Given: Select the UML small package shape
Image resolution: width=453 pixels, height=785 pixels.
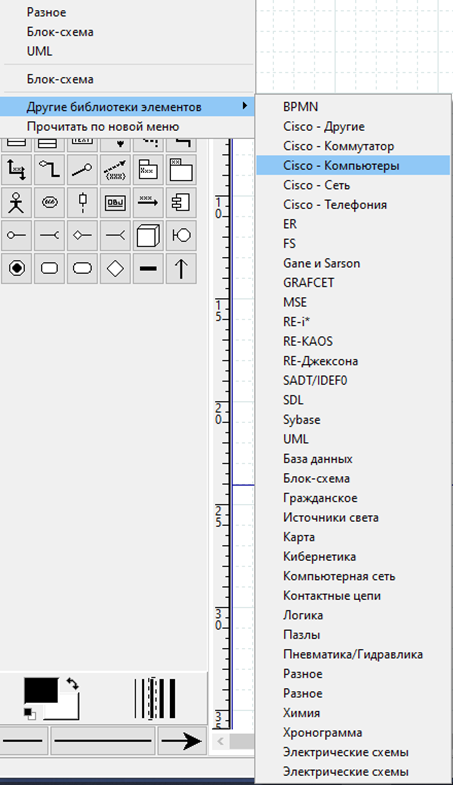Looking at the screenshot, I should pos(148,170).
